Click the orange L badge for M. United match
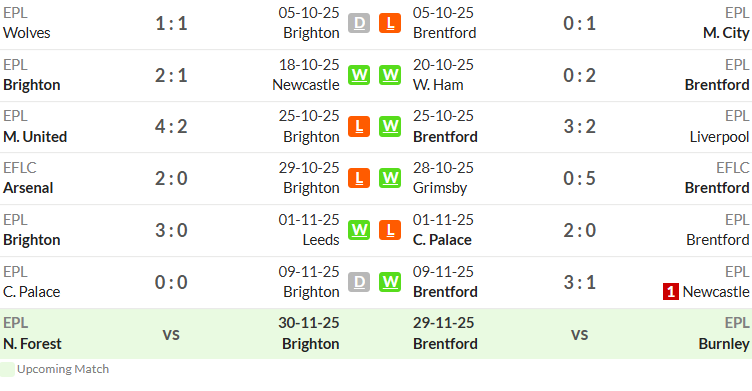 click(x=359, y=127)
